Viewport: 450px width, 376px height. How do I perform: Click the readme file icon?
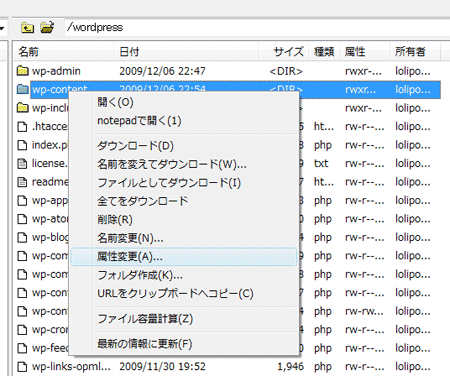click(x=22, y=182)
